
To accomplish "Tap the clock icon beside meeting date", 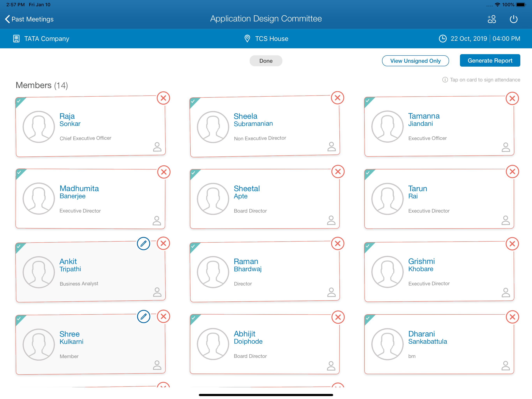I will coord(443,39).
